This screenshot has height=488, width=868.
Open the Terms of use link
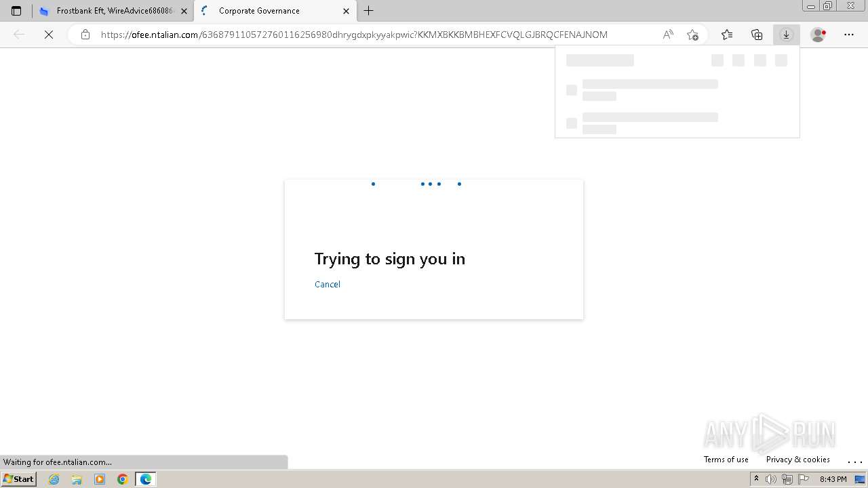click(x=726, y=460)
